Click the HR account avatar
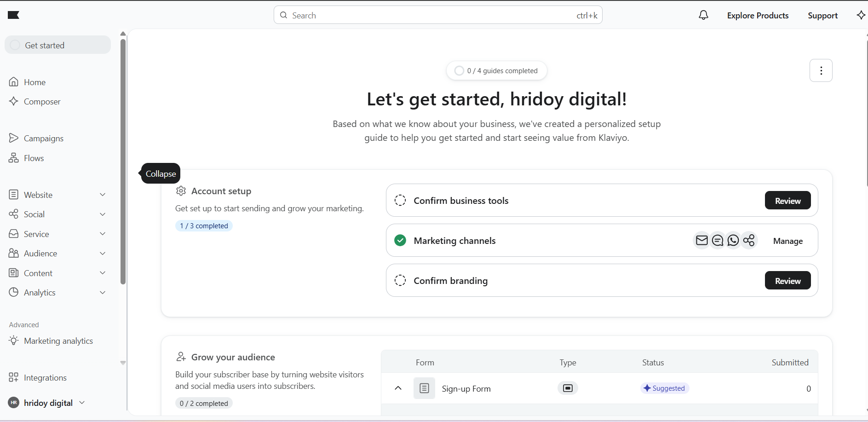This screenshot has width=868, height=422. click(x=14, y=403)
